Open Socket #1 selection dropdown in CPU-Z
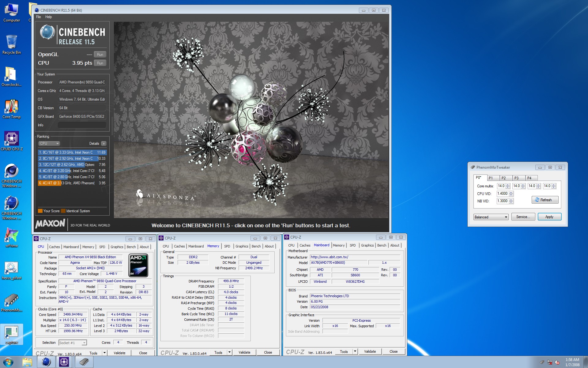588x368 pixels. pyautogui.click(x=73, y=343)
